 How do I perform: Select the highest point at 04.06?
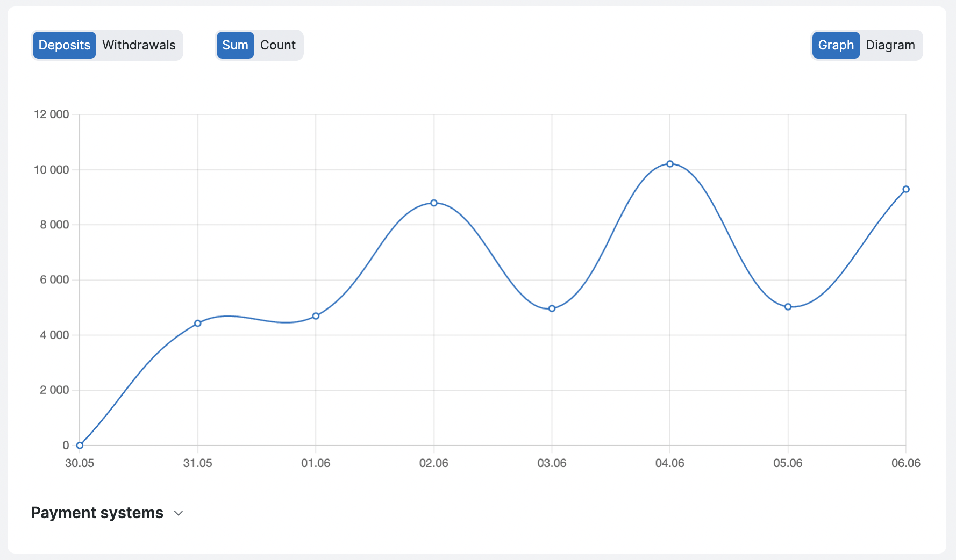[670, 164]
